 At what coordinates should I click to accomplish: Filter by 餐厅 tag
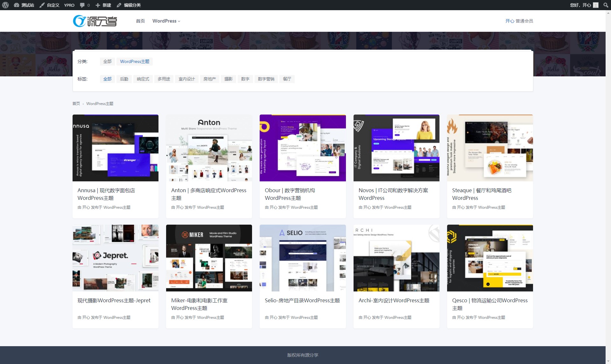[x=287, y=79]
